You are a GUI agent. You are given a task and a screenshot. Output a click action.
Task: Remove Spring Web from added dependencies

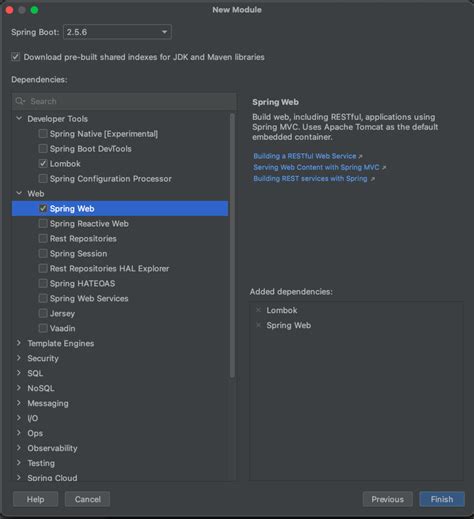pyautogui.click(x=258, y=325)
